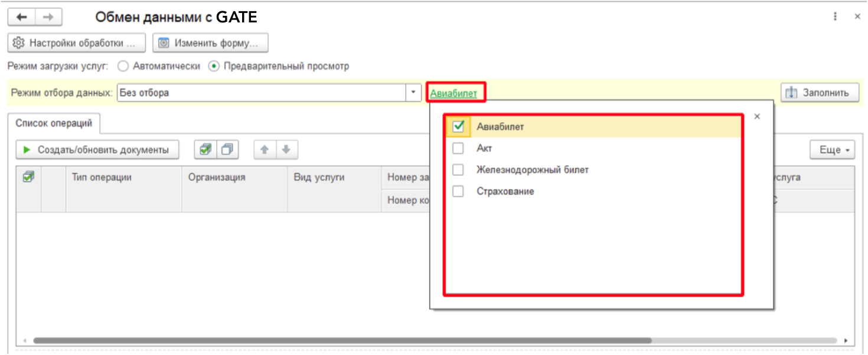868x355 pixels.
Task: Click the Заполнить button
Action: (x=820, y=93)
